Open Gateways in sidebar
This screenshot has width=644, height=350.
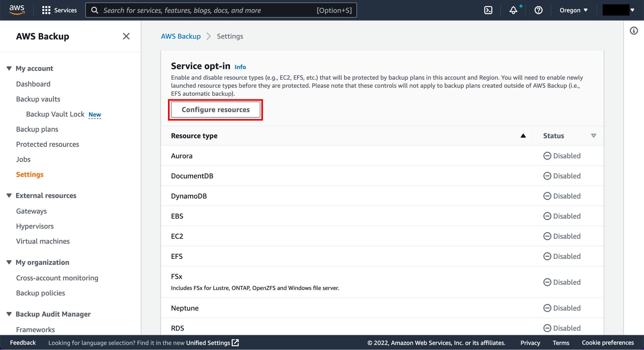click(31, 211)
